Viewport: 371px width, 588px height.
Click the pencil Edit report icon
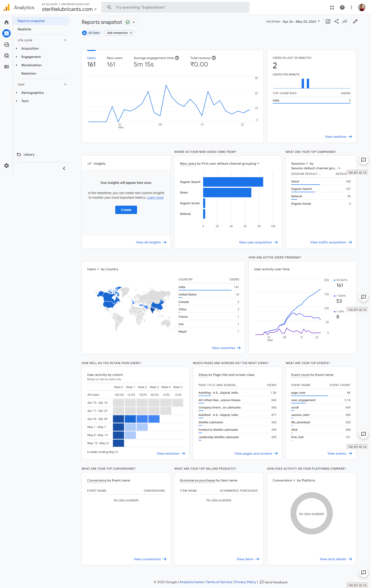point(355,22)
